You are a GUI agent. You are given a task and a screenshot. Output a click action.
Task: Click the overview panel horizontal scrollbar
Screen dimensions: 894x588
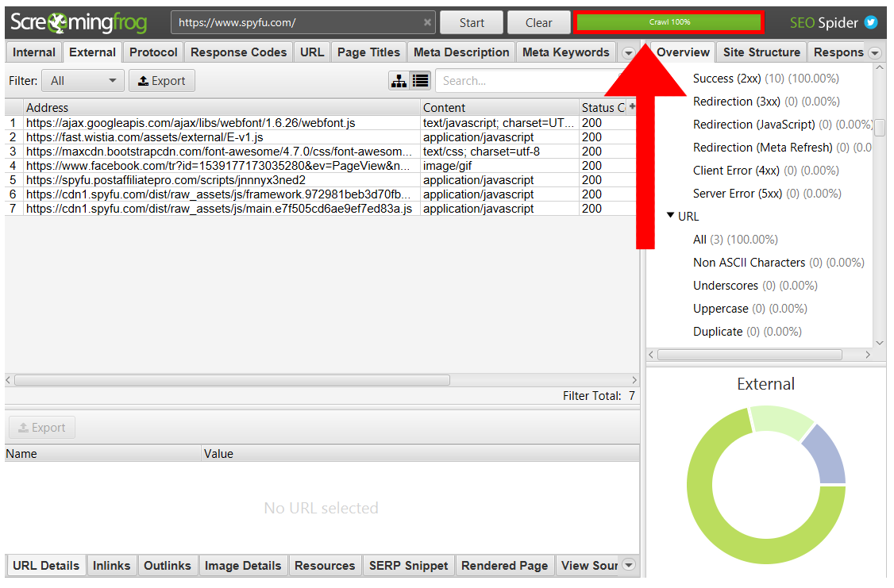click(749, 355)
